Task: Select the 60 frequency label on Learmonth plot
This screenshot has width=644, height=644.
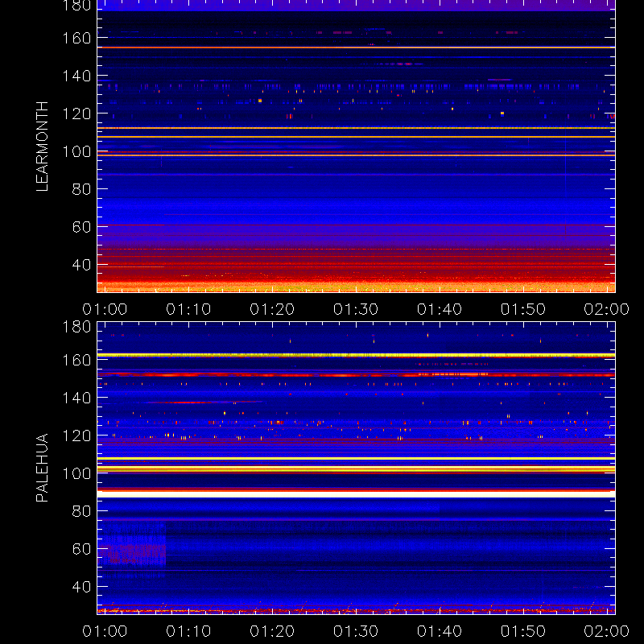Action: point(81,227)
